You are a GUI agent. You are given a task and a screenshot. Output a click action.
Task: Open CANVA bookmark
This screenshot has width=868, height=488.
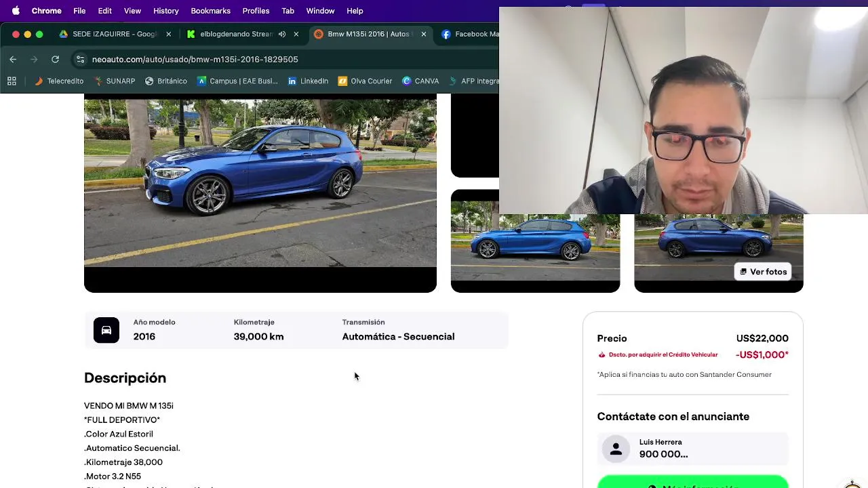click(420, 81)
